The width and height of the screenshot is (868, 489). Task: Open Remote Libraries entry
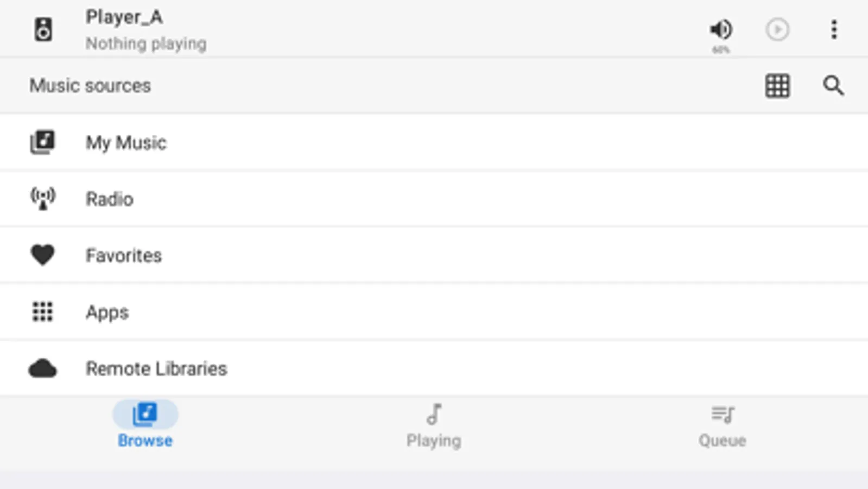[156, 369]
